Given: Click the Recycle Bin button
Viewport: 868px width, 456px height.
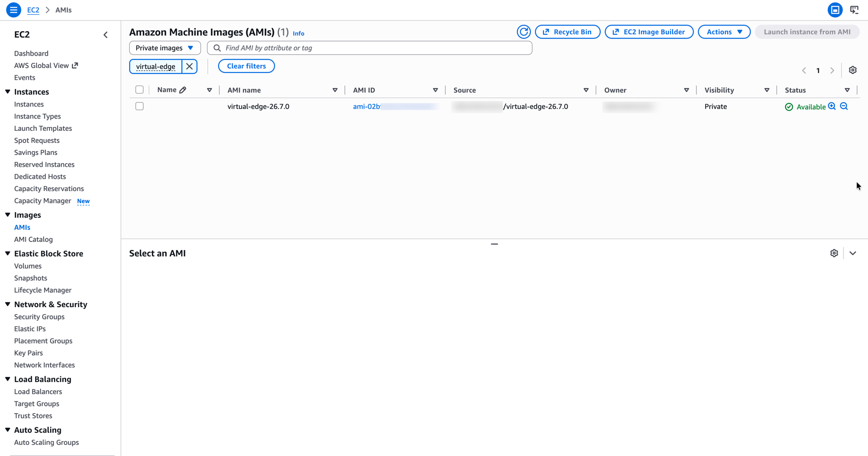Looking at the screenshot, I should coord(568,32).
